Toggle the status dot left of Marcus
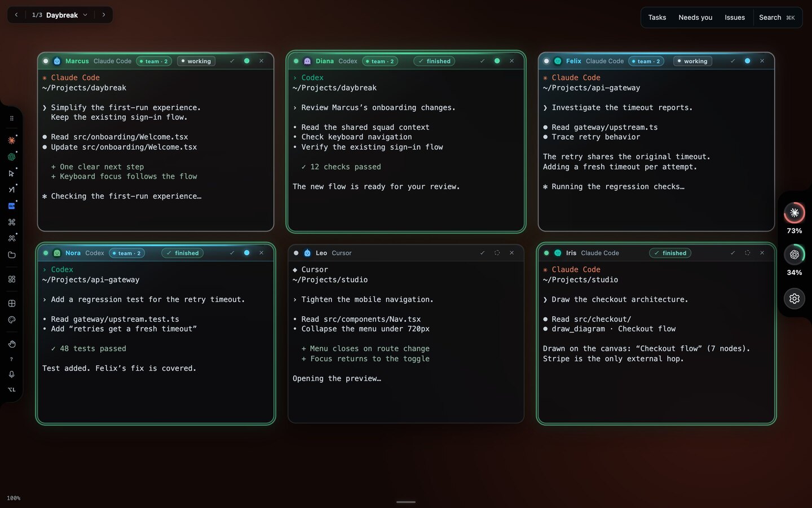 tap(46, 61)
